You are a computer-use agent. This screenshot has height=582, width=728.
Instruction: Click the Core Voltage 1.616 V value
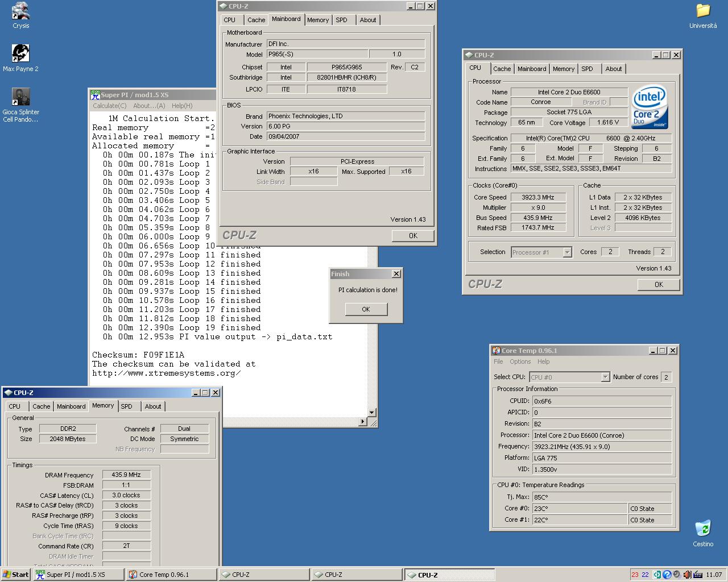pyautogui.click(x=608, y=122)
